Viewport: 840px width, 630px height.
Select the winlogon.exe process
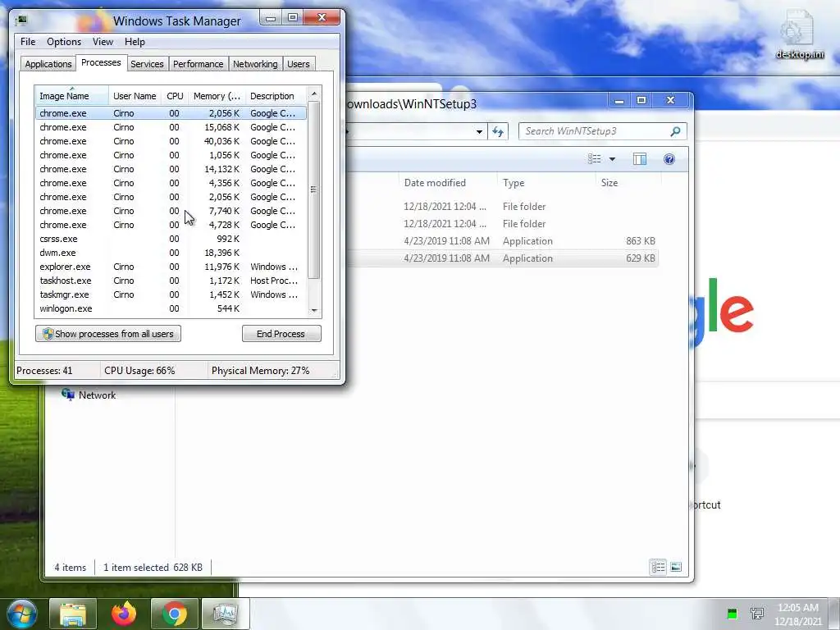point(171,308)
